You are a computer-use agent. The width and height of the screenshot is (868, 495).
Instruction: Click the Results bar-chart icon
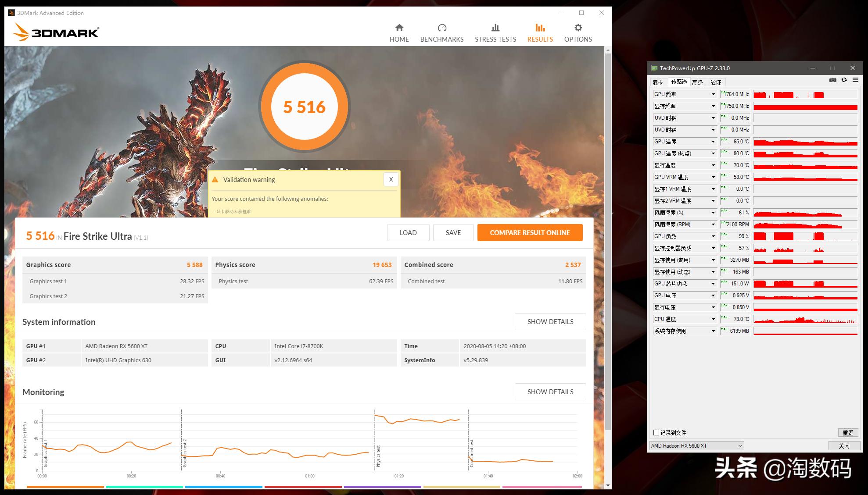click(539, 32)
